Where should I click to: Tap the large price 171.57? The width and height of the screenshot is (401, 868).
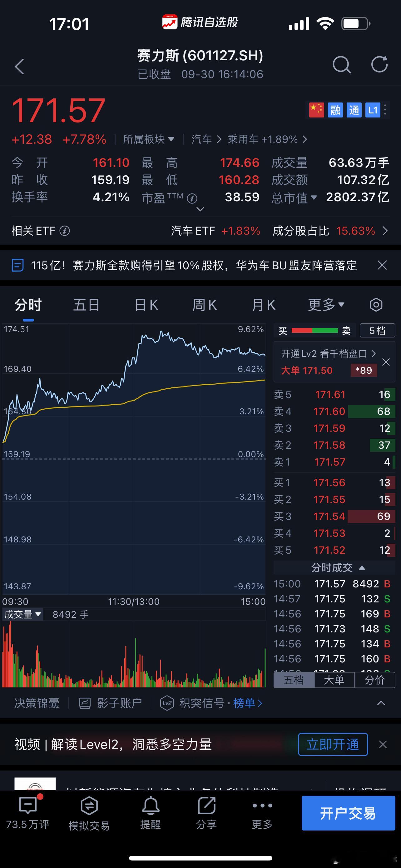58,110
